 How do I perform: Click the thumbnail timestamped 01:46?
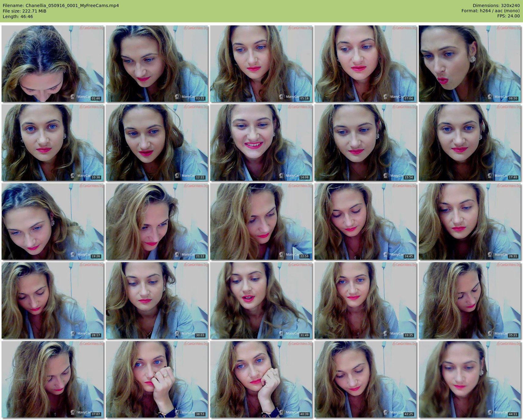[x=53, y=64]
